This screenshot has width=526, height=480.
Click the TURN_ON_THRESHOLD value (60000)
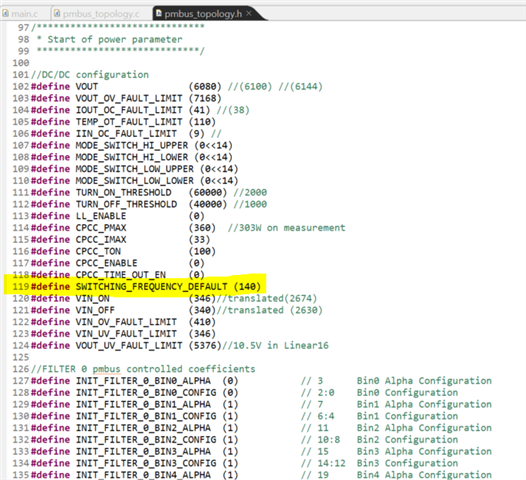click(208, 193)
